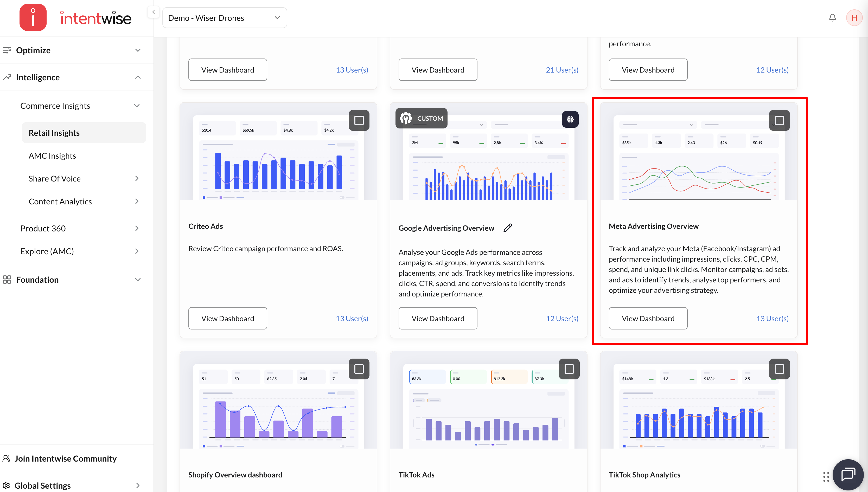Edit Google Advertising Overview with pencil icon
868x492 pixels.
coord(508,228)
